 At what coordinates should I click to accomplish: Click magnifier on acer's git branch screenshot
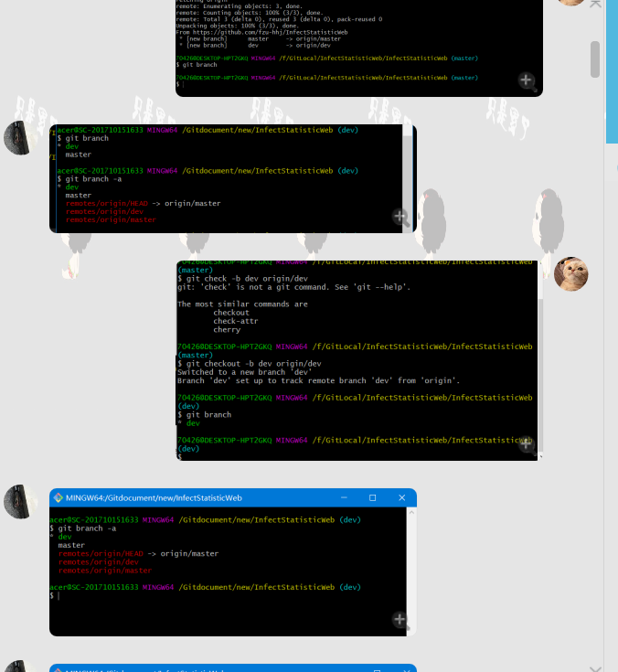(400, 218)
